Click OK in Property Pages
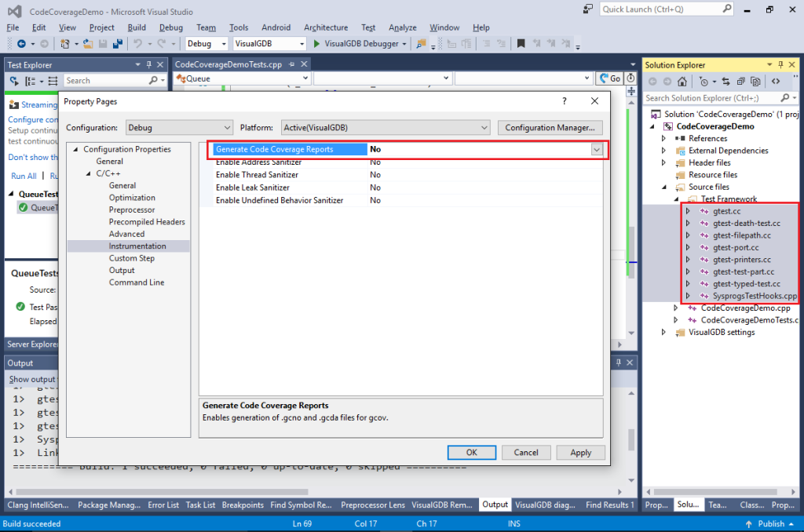 472,453
